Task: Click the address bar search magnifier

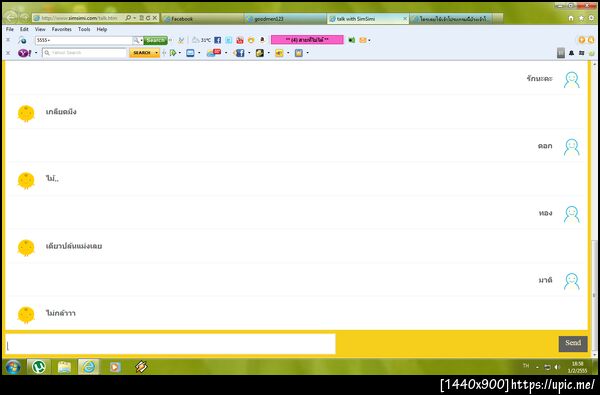Action: pyautogui.click(x=128, y=18)
